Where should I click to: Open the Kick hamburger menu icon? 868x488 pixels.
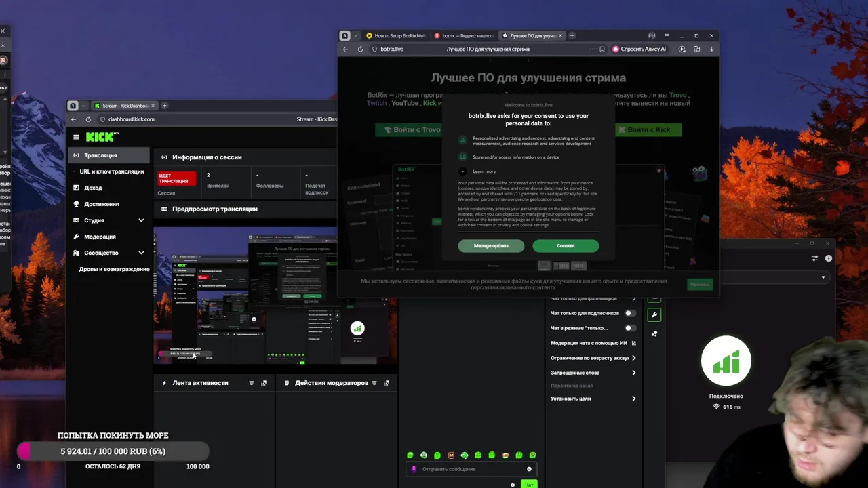click(76, 137)
